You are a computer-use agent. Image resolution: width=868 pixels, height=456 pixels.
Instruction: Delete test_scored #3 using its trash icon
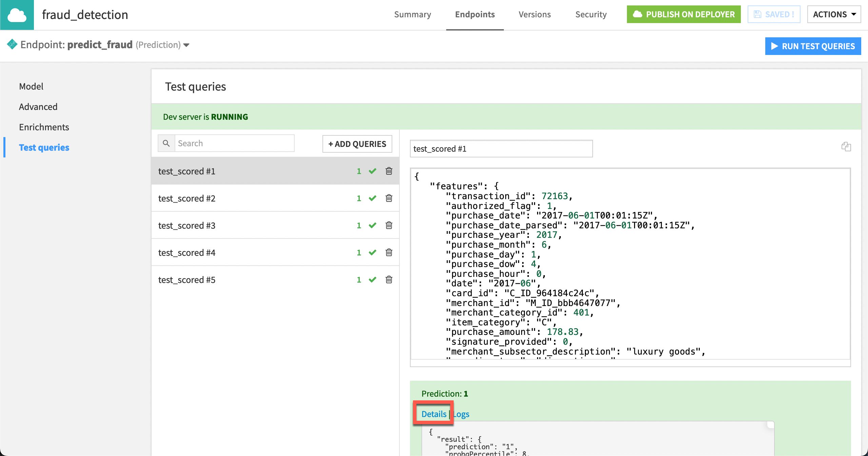(x=389, y=225)
